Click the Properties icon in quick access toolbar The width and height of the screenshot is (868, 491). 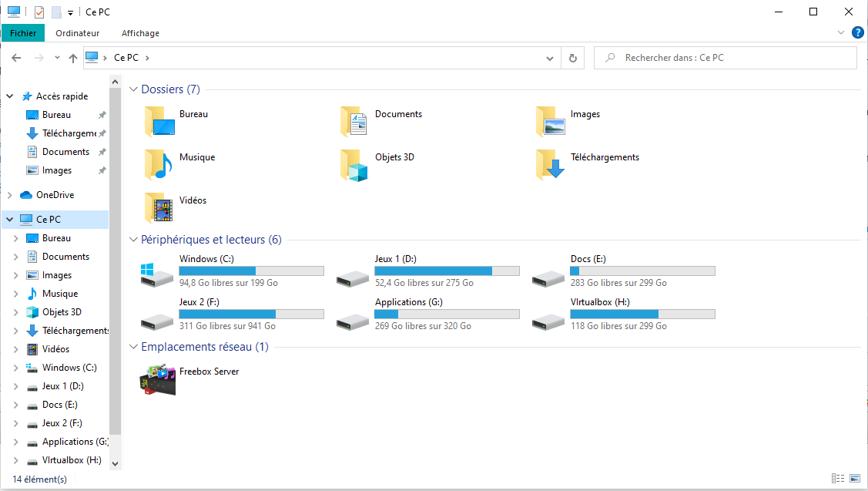coord(39,12)
